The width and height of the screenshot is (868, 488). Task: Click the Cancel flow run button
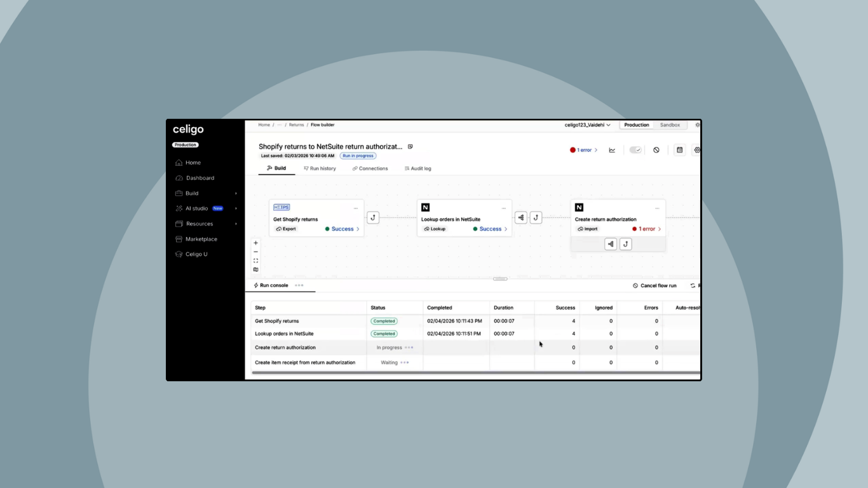(654, 286)
